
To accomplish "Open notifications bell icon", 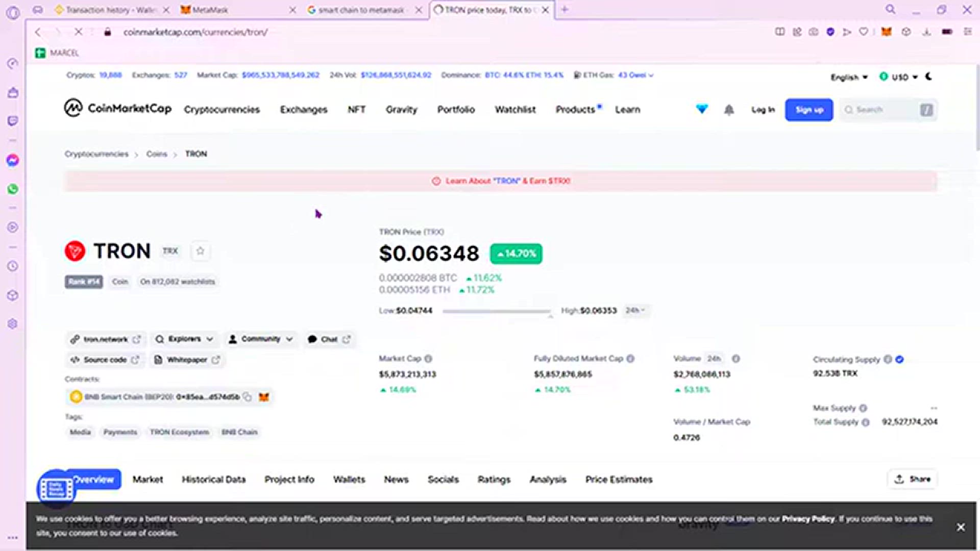I will tap(729, 110).
